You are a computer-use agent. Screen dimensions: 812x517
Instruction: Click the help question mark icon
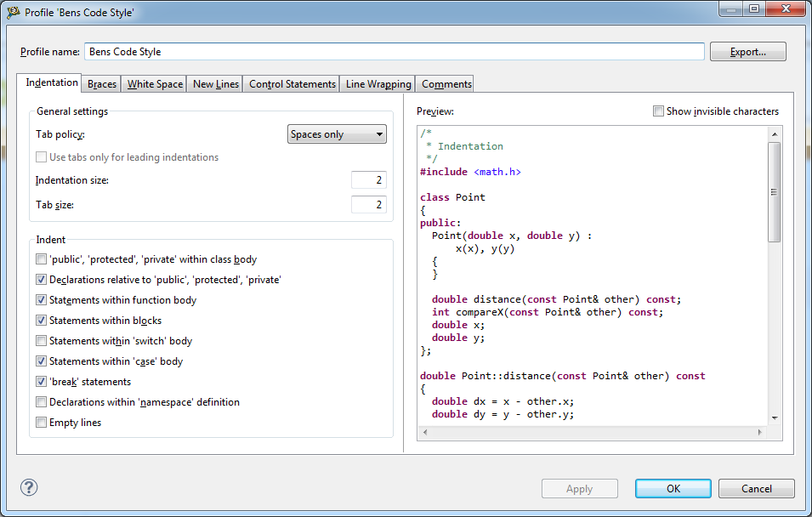click(29, 487)
